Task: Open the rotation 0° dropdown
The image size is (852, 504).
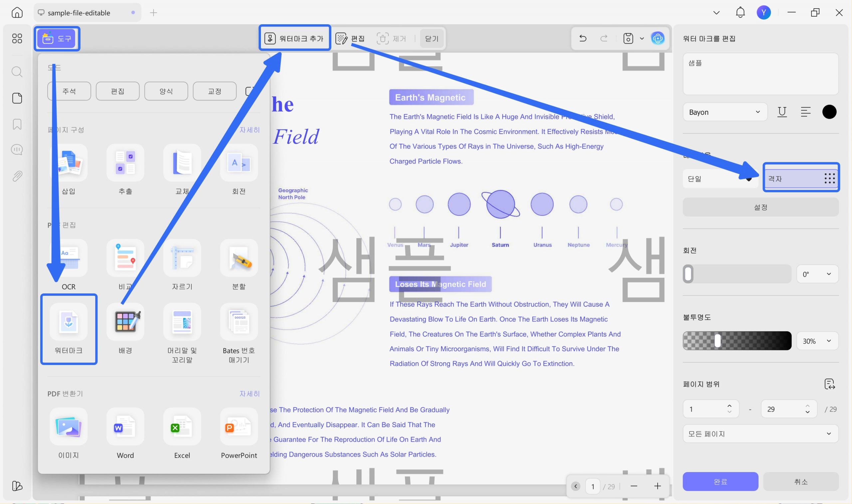Action: point(817,274)
